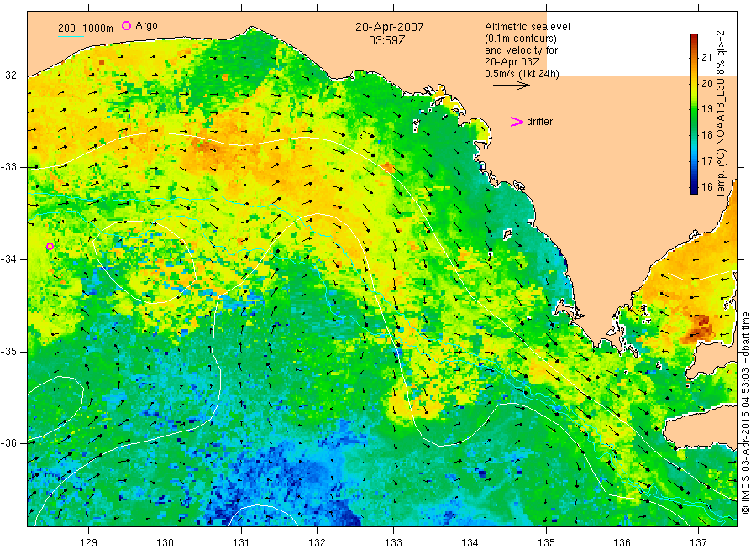The height and width of the screenshot is (554, 756).
Task: Click the 20 label on temperature scale
Action: click(706, 83)
